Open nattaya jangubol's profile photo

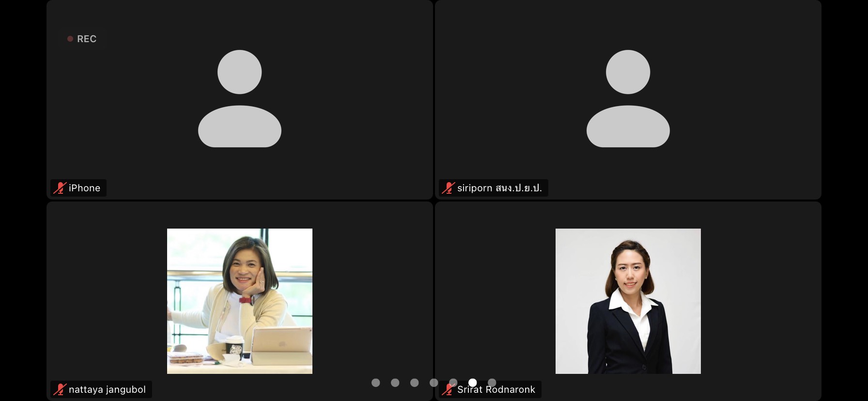click(240, 301)
